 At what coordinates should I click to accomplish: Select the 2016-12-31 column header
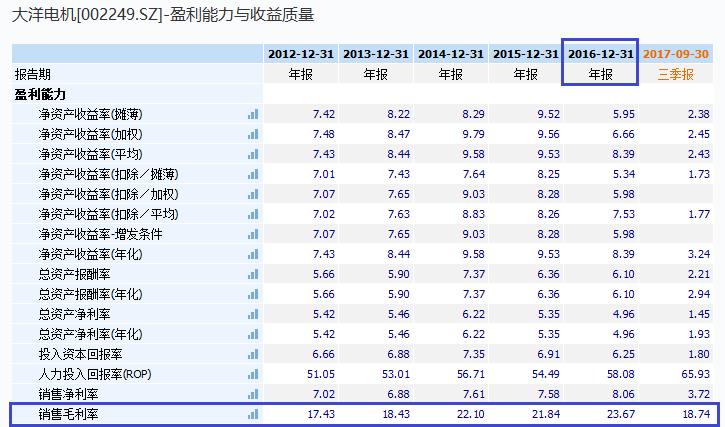(601, 54)
